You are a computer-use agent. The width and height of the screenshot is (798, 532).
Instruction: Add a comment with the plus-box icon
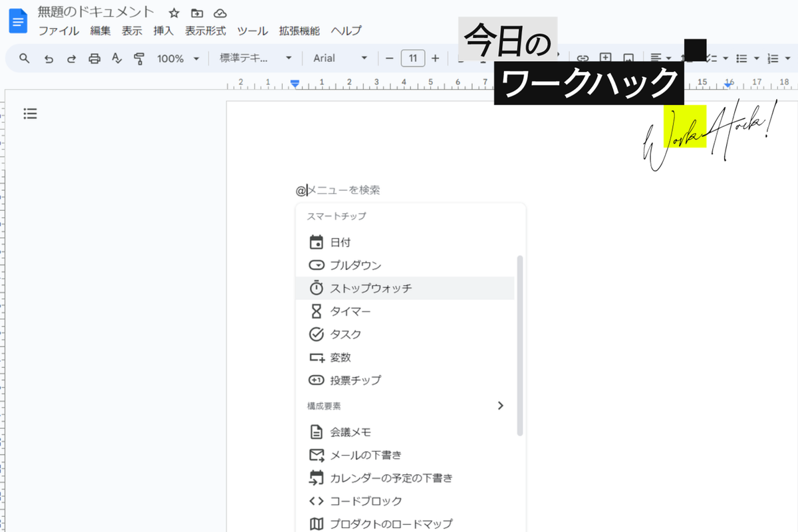click(606, 59)
